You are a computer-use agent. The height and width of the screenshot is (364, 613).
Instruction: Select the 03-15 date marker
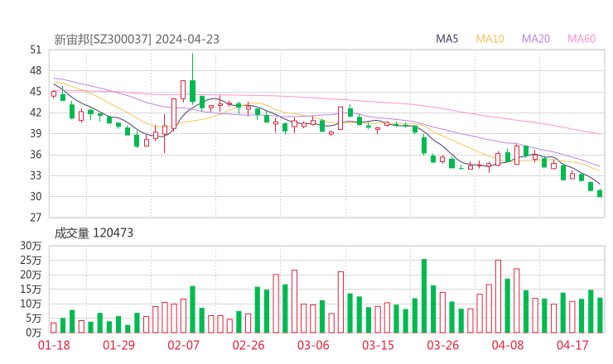(x=378, y=345)
